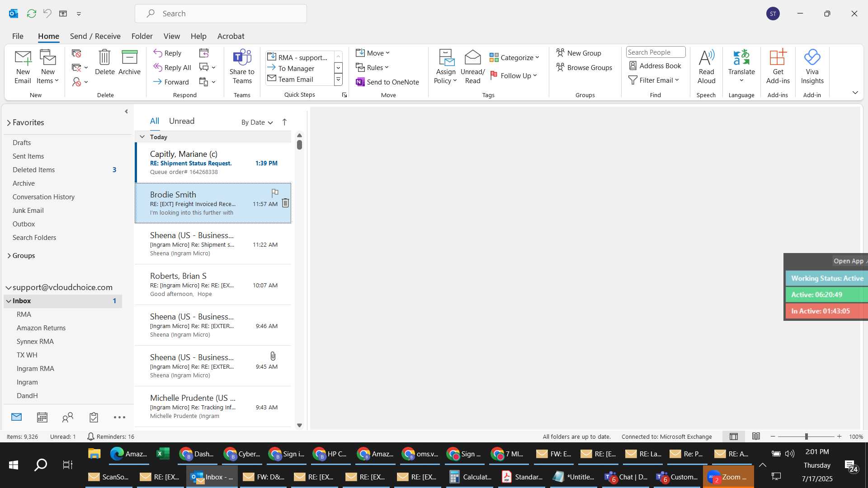868x488 pixels.
Task: Collapse the folder pane
Action: click(x=126, y=111)
